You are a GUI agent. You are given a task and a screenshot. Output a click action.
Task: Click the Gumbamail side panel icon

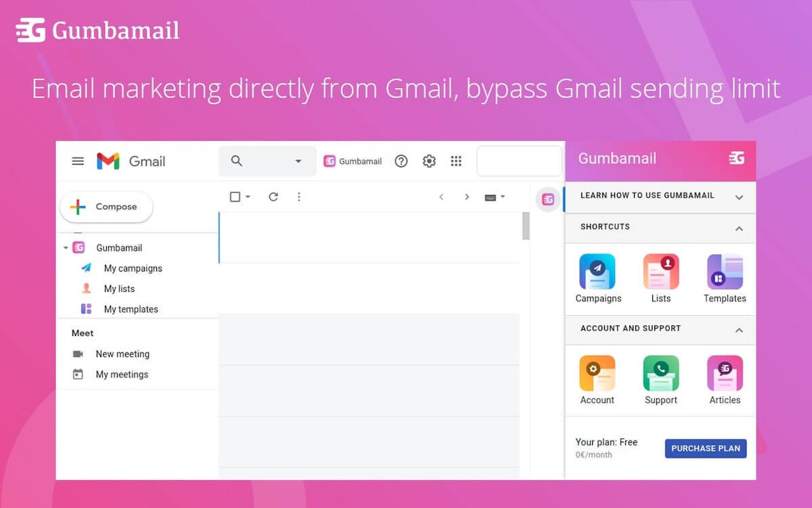coord(548,199)
